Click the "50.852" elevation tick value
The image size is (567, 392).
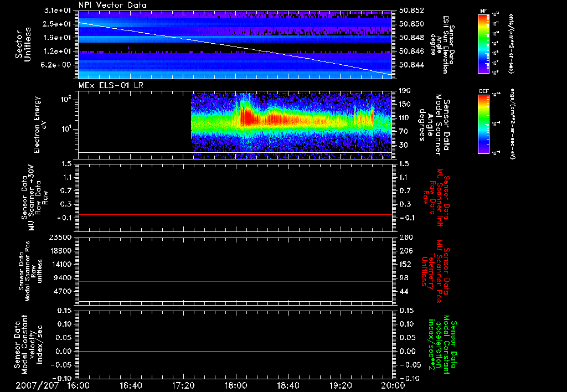(x=411, y=11)
